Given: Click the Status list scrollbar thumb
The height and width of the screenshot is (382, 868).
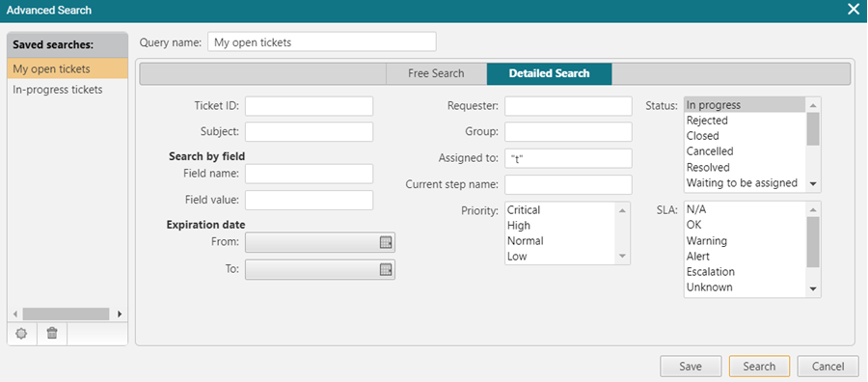Looking at the screenshot, I should pos(813,128).
